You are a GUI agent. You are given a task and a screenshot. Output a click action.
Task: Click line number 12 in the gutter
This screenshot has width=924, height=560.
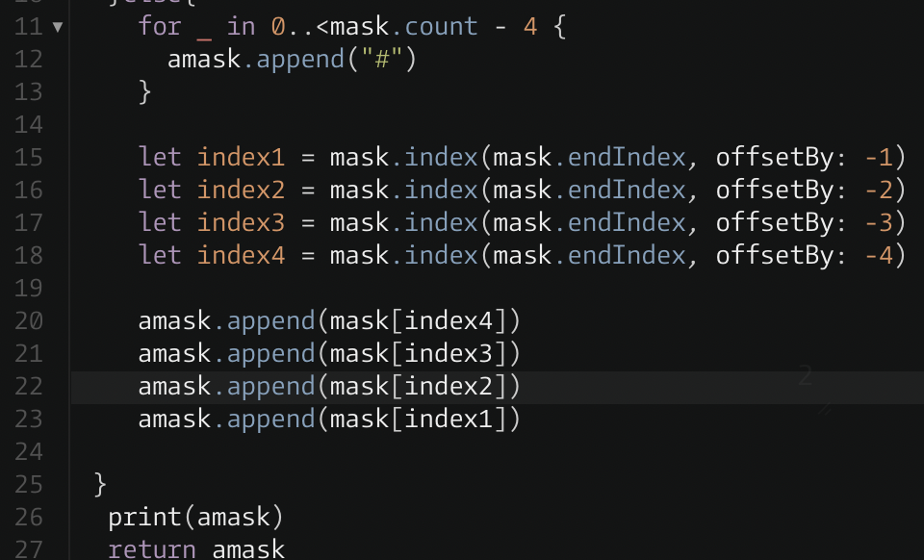point(28,60)
